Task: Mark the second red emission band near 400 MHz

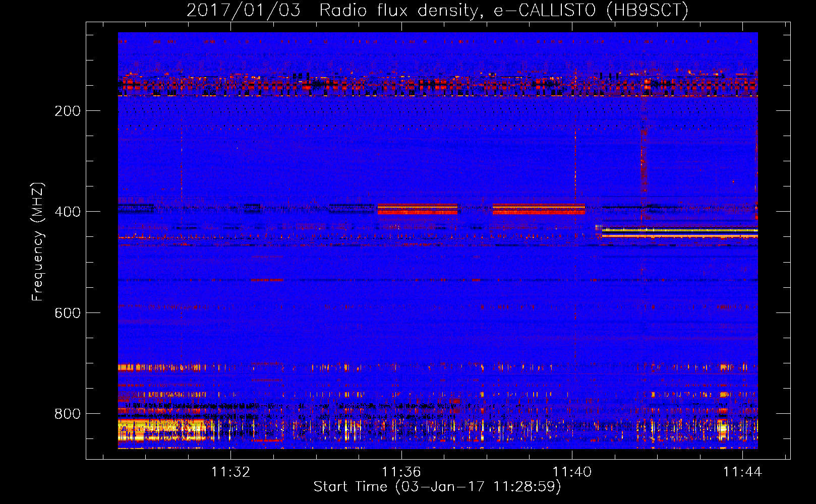Action: (539, 209)
